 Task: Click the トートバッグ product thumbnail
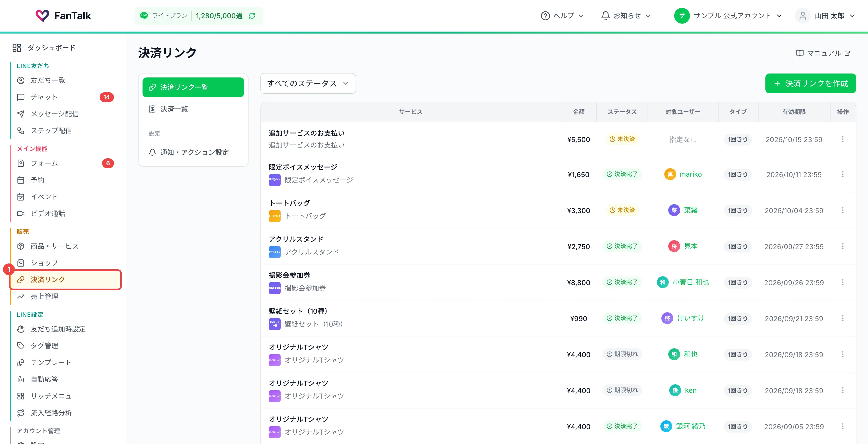(275, 216)
